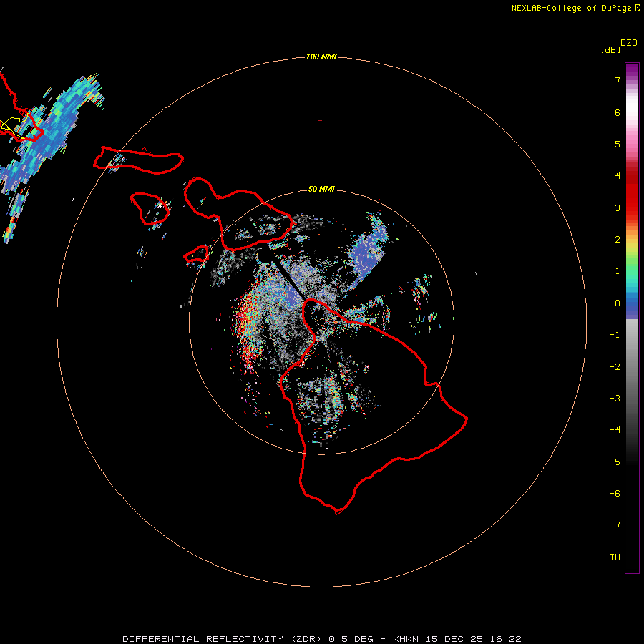The height and width of the screenshot is (644, 644).
Task: Click the -2 value on color scale
Action: coord(615,367)
